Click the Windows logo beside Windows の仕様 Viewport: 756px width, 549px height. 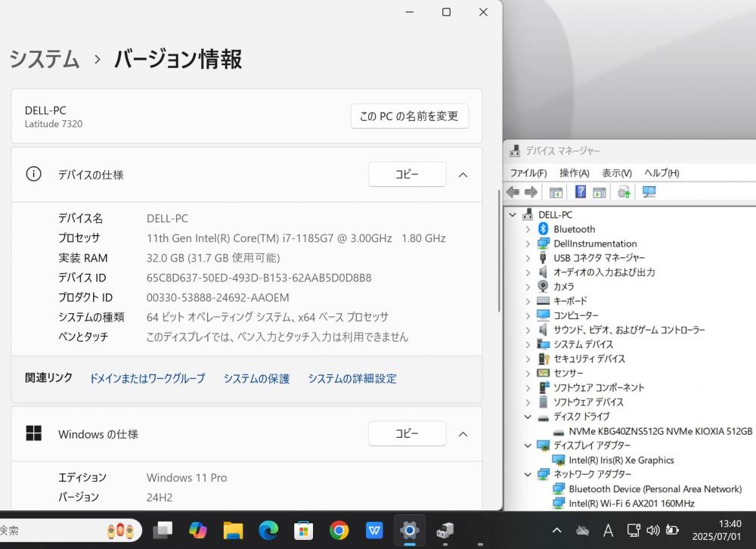coord(34,433)
